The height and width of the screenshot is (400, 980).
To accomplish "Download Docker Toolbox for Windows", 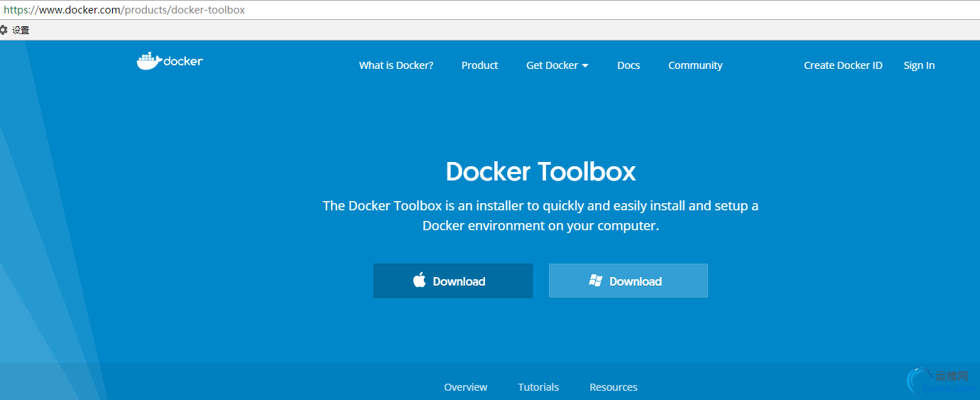I will pyautogui.click(x=628, y=281).
